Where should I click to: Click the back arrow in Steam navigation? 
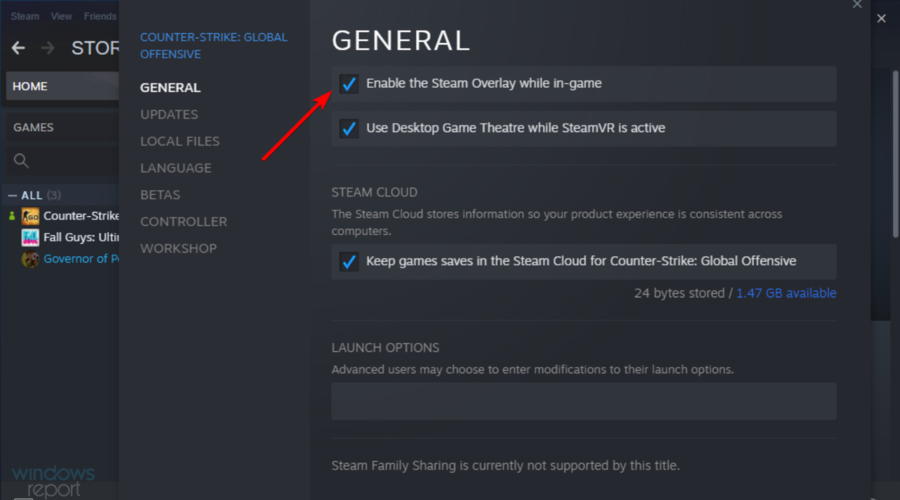tap(18, 48)
